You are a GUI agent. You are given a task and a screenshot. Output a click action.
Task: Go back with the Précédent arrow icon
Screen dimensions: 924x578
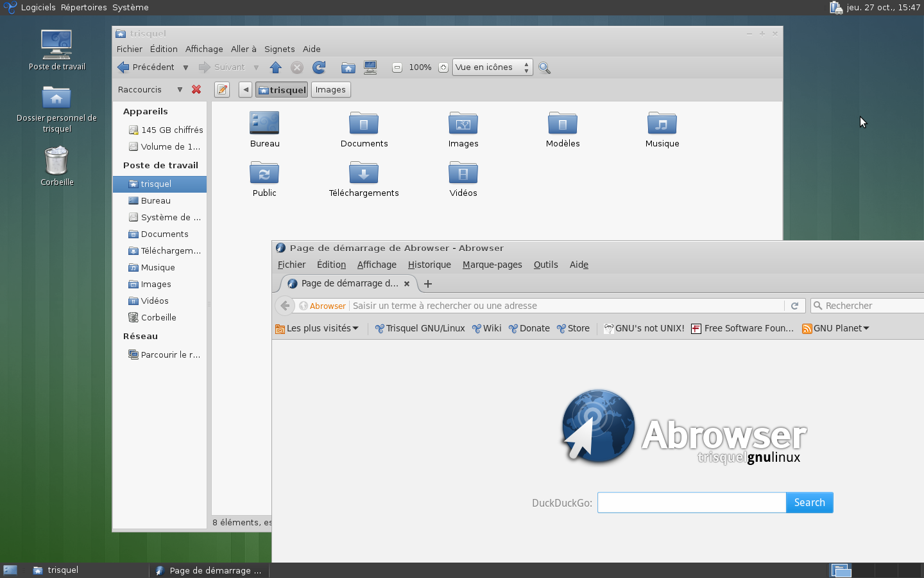point(123,67)
